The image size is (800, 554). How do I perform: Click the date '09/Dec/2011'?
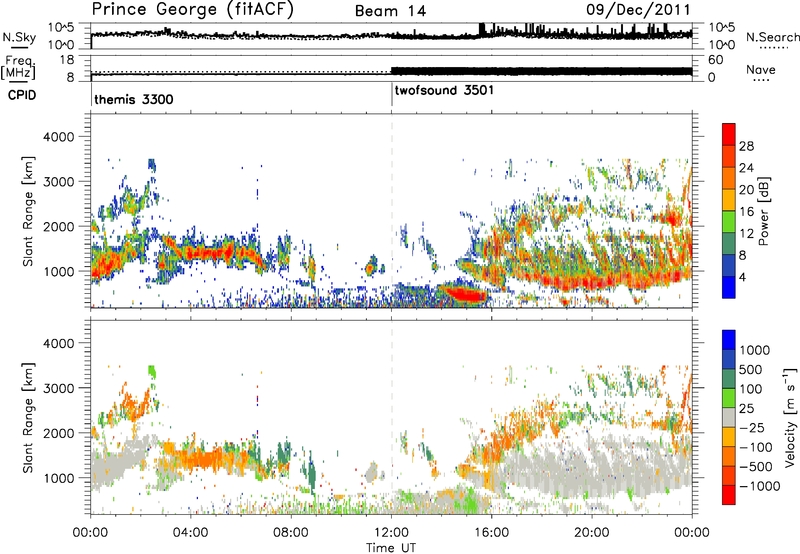tap(638, 10)
